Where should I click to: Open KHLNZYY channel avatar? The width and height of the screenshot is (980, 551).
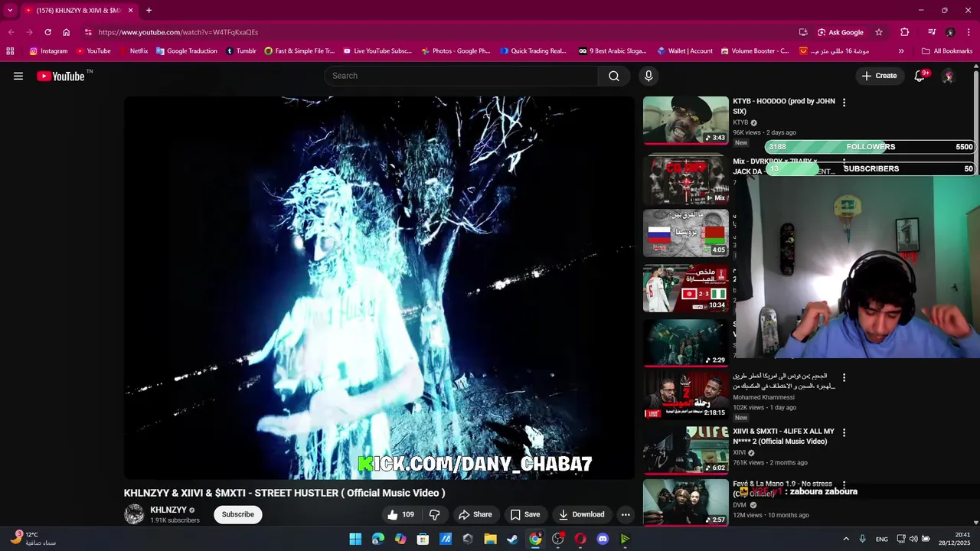click(x=134, y=514)
